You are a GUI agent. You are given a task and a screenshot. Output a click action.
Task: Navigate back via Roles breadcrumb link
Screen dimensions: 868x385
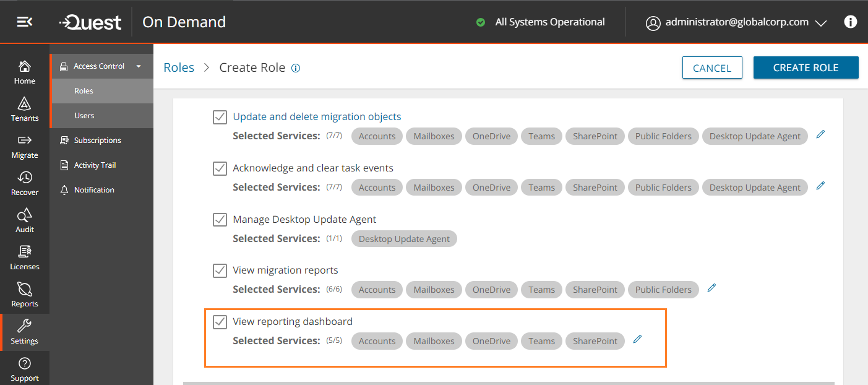tap(179, 67)
